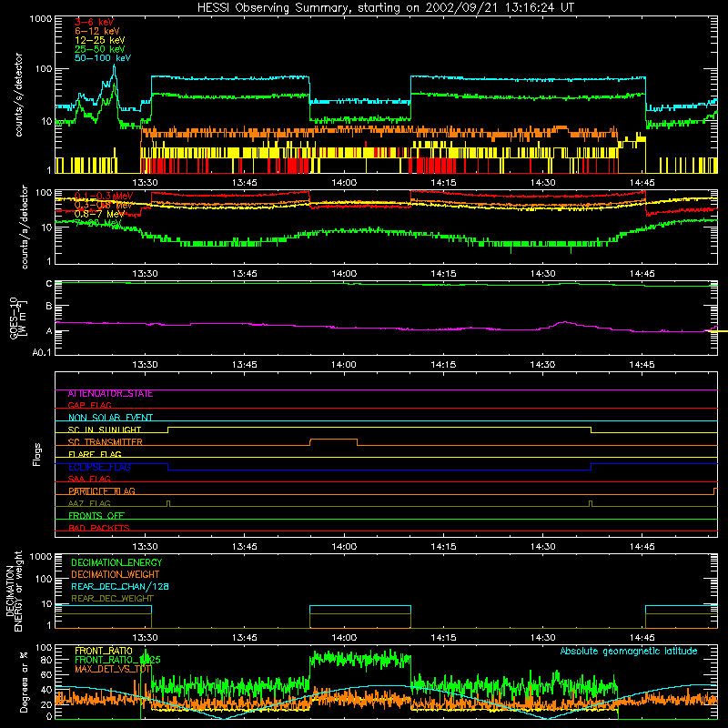This screenshot has width=728, height=728.
Task: Click the ATTENUATOR_STATE flag label
Action: point(110,394)
